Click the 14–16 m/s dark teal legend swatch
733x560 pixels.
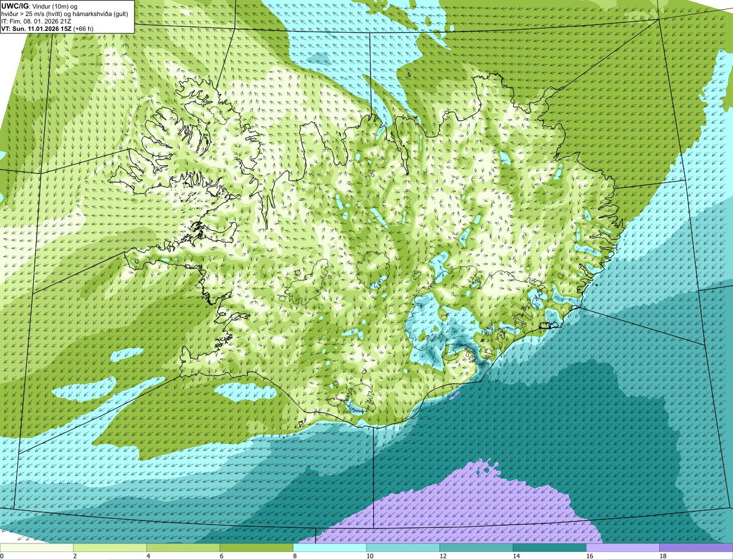point(550,547)
